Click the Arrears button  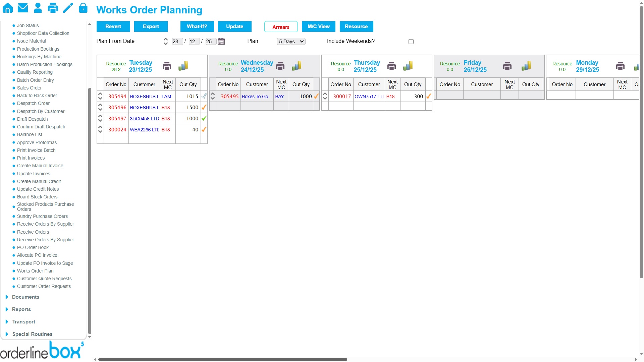(281, 27)
